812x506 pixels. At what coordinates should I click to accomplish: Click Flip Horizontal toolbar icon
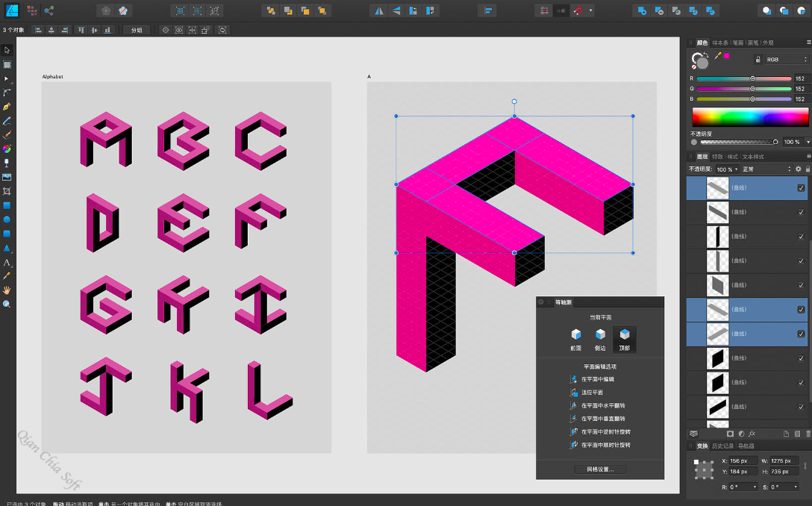tap(379, 11)
